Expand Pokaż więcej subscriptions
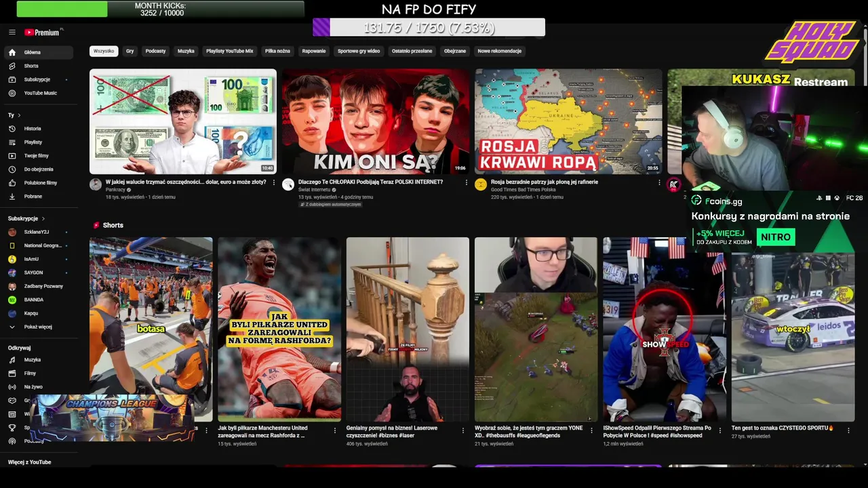 click(x=38, y=327)
